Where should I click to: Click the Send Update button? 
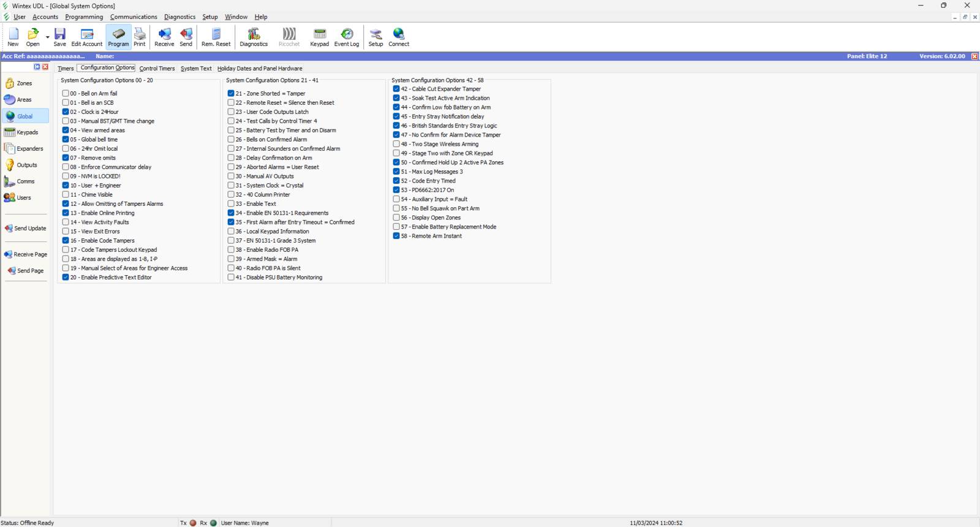click(26, 229)
